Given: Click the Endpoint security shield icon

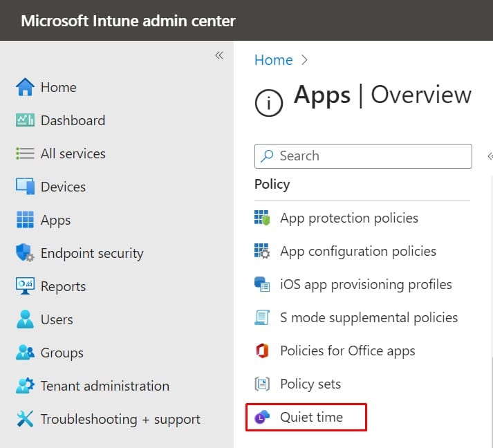Looking at the screenshot, I should [25, 252].
